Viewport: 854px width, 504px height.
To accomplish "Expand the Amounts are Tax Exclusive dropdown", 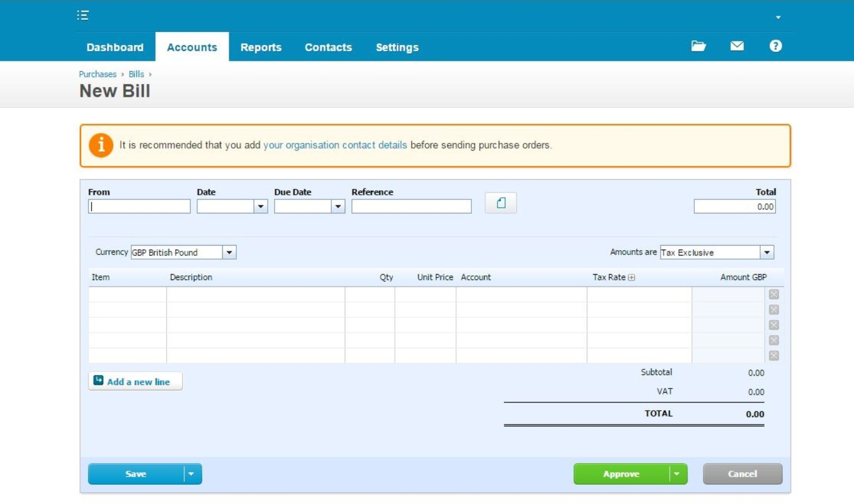I will coord(767,253).
